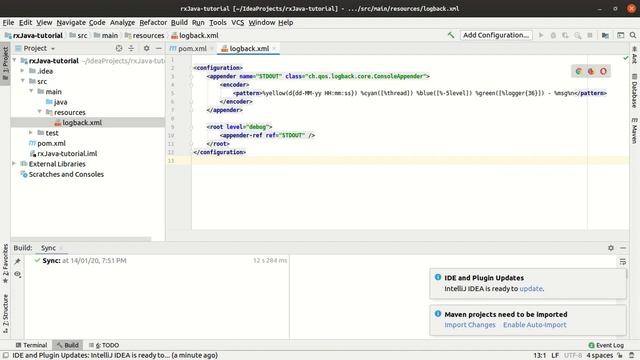Click the update link in notification

531,289
